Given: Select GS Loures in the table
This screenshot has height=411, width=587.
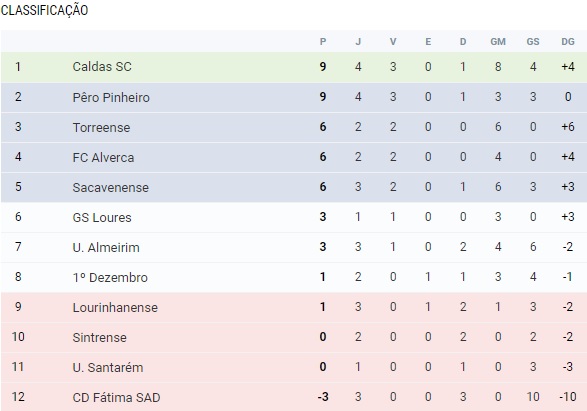Looking at the screenshot, I should click(x=102, y=217).
